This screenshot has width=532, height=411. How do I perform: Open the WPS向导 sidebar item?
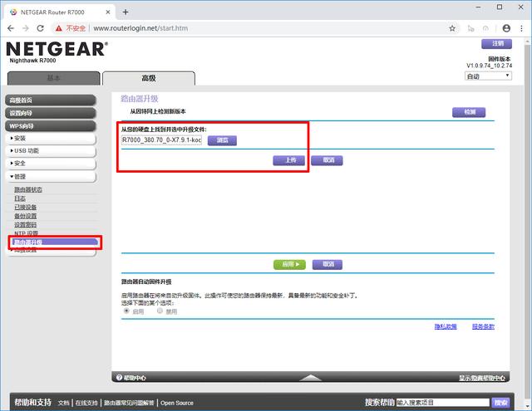tap(51, 126)
